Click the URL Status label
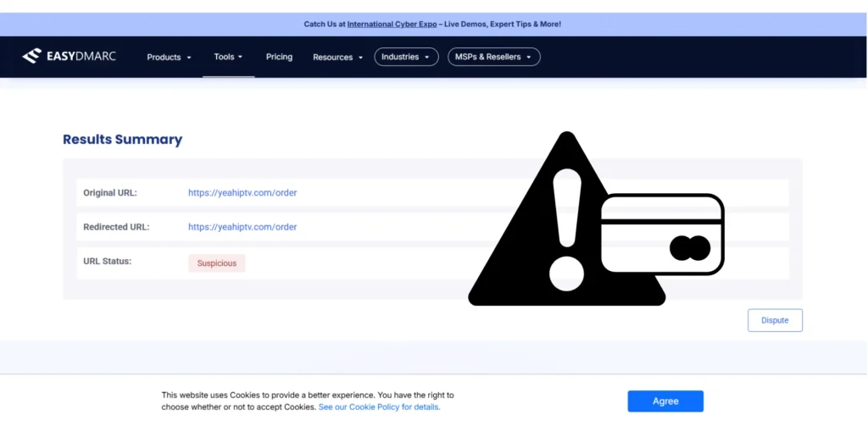 tap(107, 262)
